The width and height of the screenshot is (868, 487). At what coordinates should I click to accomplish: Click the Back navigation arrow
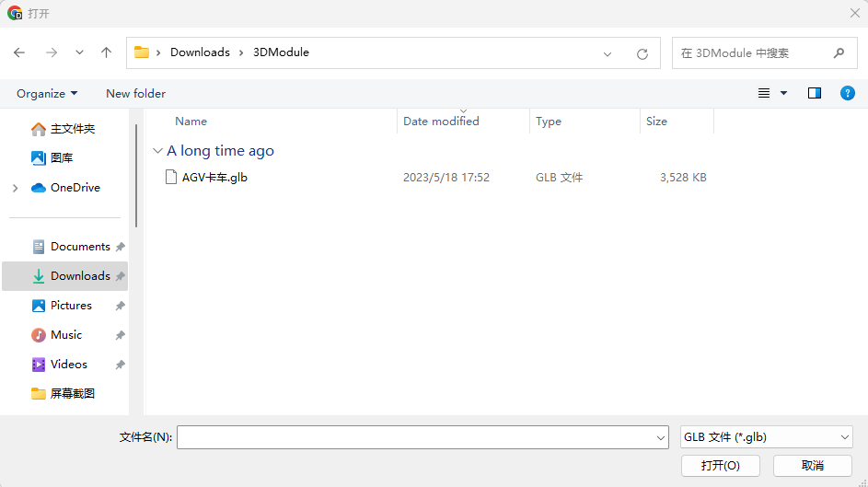pos(19,52)
